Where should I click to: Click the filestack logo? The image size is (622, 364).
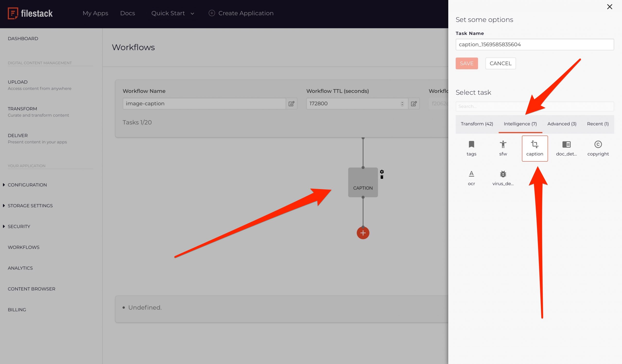coord(30,13)
